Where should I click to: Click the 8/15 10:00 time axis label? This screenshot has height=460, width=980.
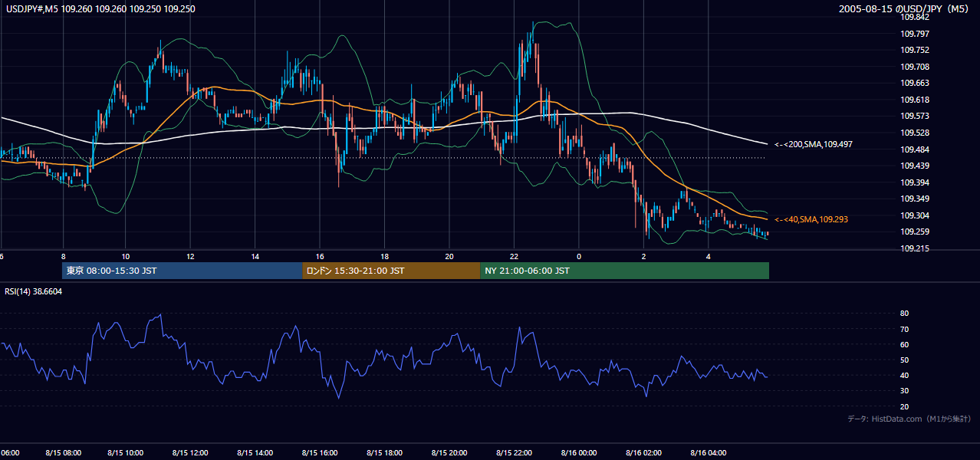pos(127,452)
